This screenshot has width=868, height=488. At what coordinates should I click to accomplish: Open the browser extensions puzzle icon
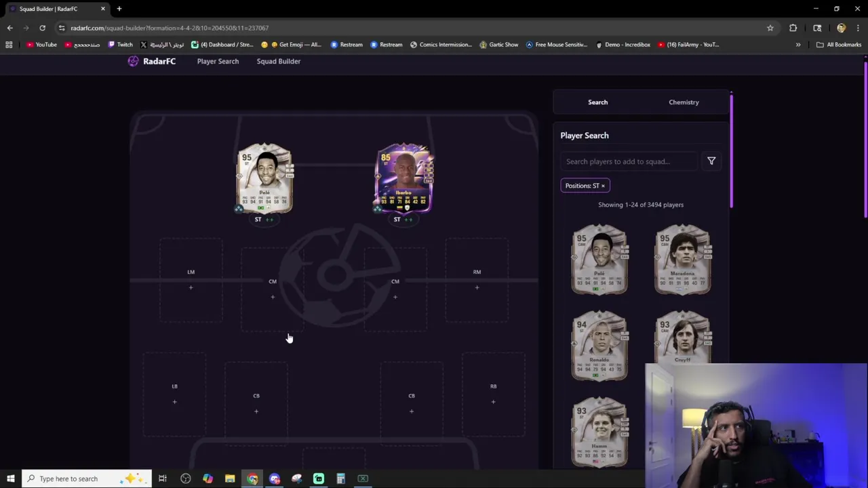coord(793,28)
